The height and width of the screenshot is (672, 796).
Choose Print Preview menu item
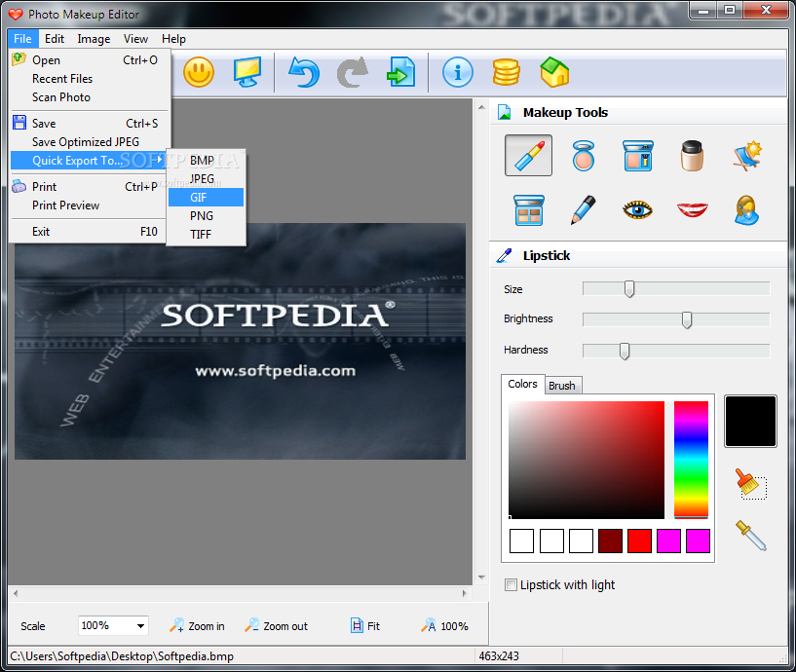91,205
